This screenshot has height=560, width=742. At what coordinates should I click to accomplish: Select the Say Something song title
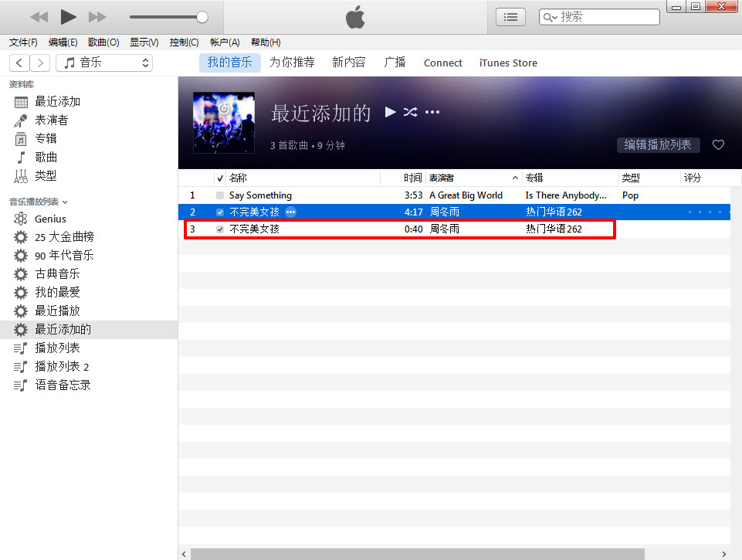260,195
